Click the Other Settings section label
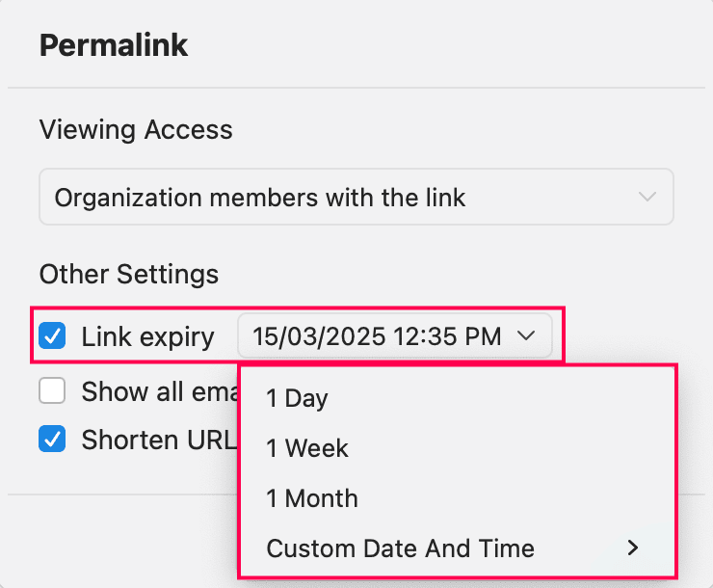Image resolution: width=713 pixels, height=588 pixels. pyautogui.click(x=129, y=275)
